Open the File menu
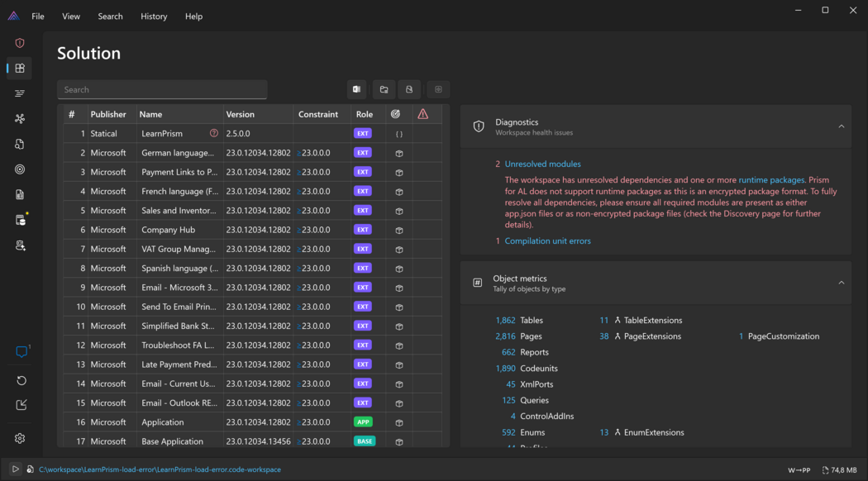This screenshot has width=868, height=481. point(38,17)
